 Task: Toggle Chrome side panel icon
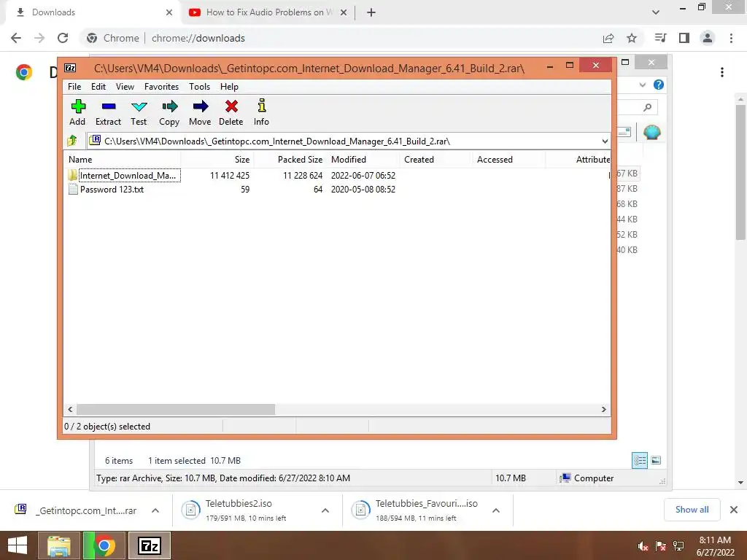tap(684, 38)
